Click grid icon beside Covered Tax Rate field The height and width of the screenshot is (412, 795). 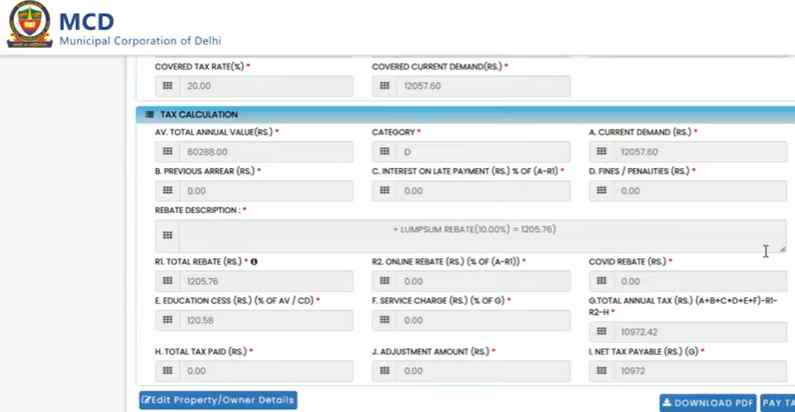point(167,87)
